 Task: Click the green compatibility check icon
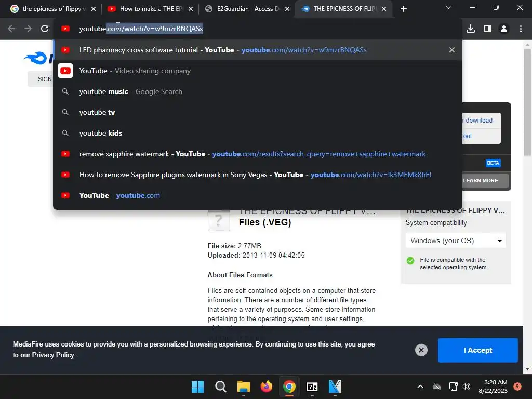coord(410,261)
